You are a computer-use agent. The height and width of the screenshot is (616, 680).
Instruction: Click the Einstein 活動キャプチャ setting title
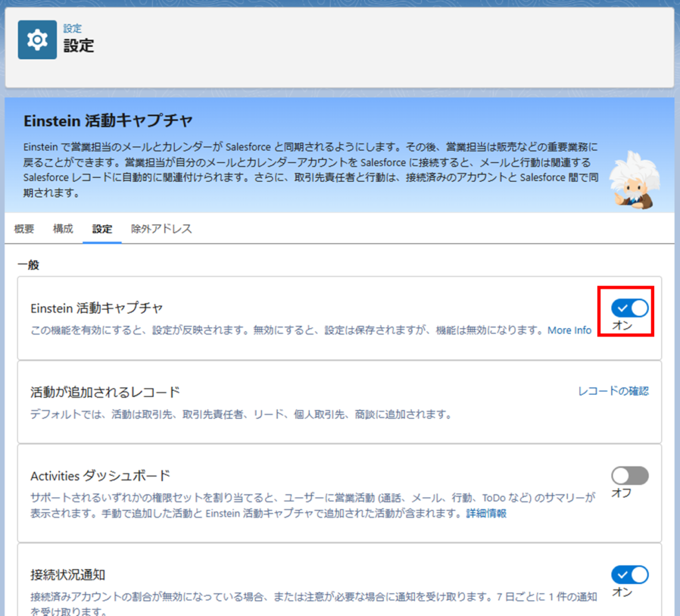[96, 308]
